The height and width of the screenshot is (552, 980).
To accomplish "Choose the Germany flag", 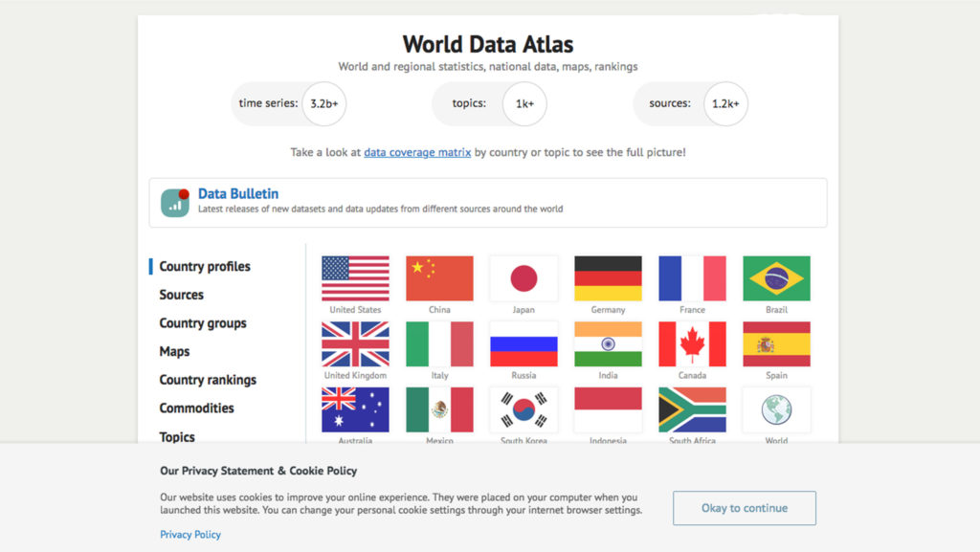I will pos(608,277).
